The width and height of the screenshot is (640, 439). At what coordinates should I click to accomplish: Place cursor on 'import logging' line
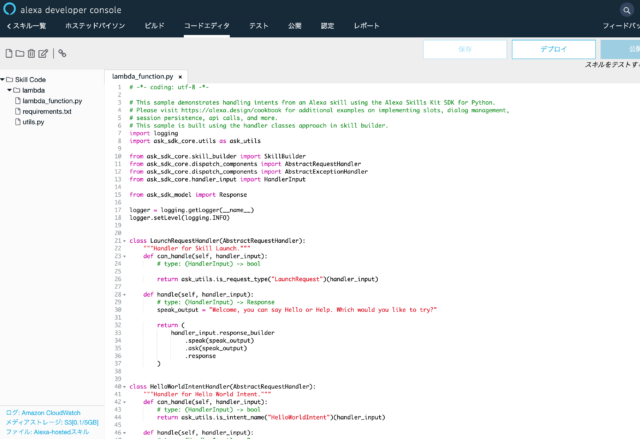click(153, 133)
